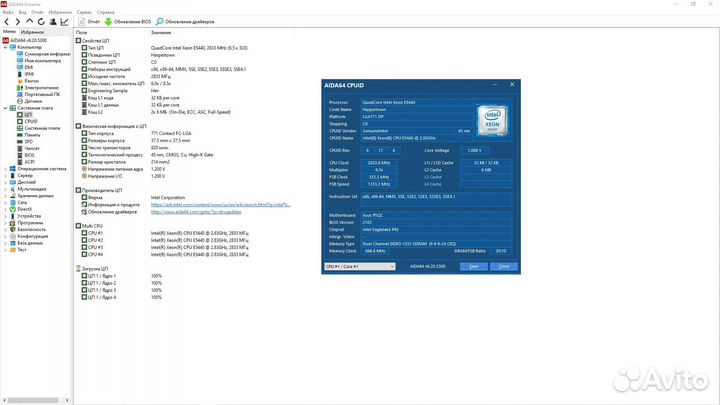
Task: Click the Значение column header
Action: (x=161, y=33)
